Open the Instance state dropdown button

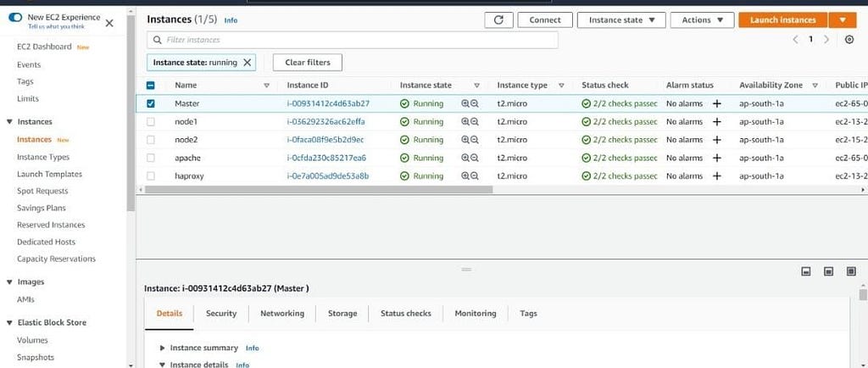click(x=621, y=20)
